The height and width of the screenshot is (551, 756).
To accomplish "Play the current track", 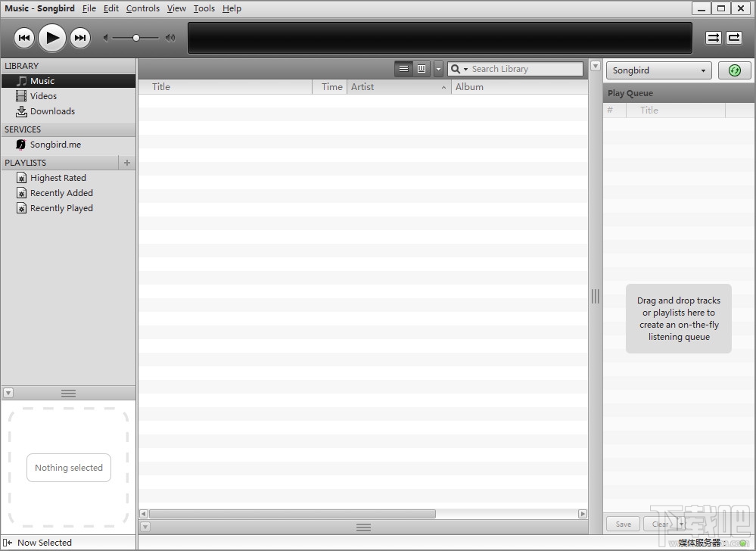I will 52,38.
